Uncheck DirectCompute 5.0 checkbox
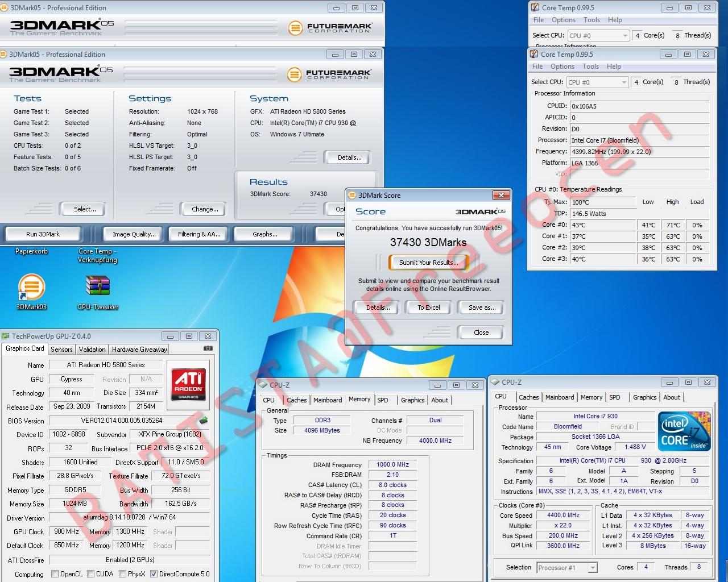728x582 pixels. [154, 574]
